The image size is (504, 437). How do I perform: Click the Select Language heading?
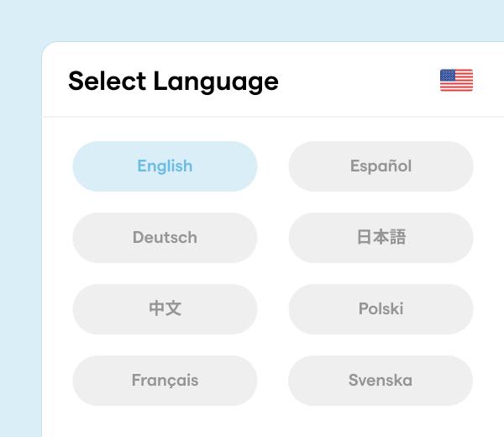point(173,82)
